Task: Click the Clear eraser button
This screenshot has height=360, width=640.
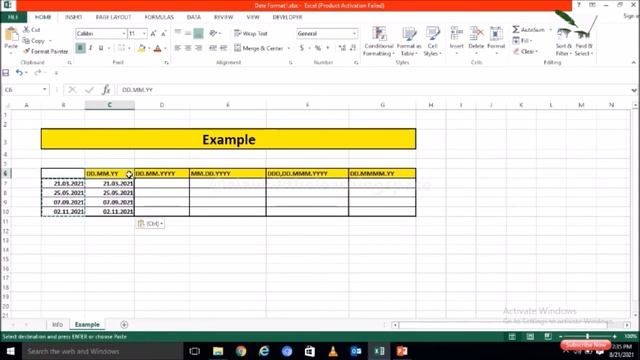Action: point(525,51)
